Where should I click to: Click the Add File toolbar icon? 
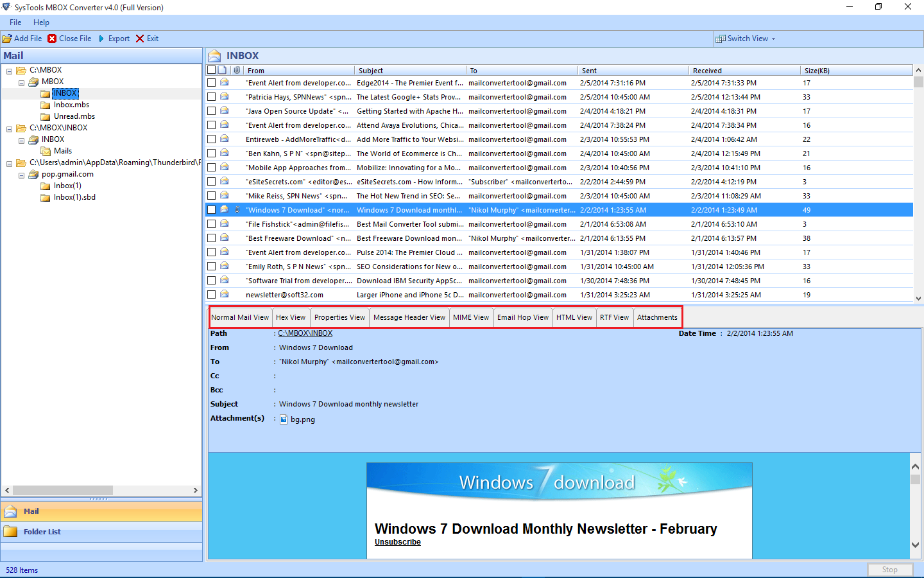click(x=7, y=39)
